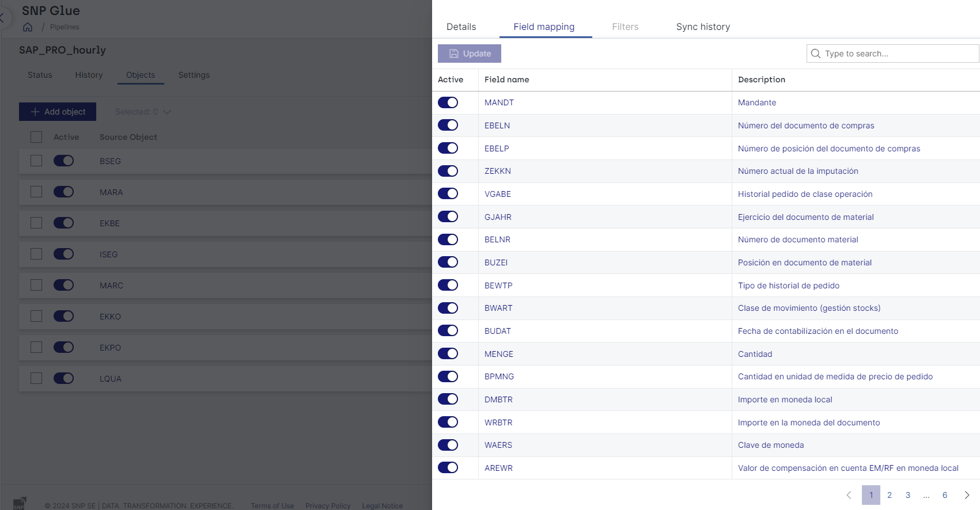Open page 6 of field list
This screenshot has height=510, width=980.
tap(945, 495)
